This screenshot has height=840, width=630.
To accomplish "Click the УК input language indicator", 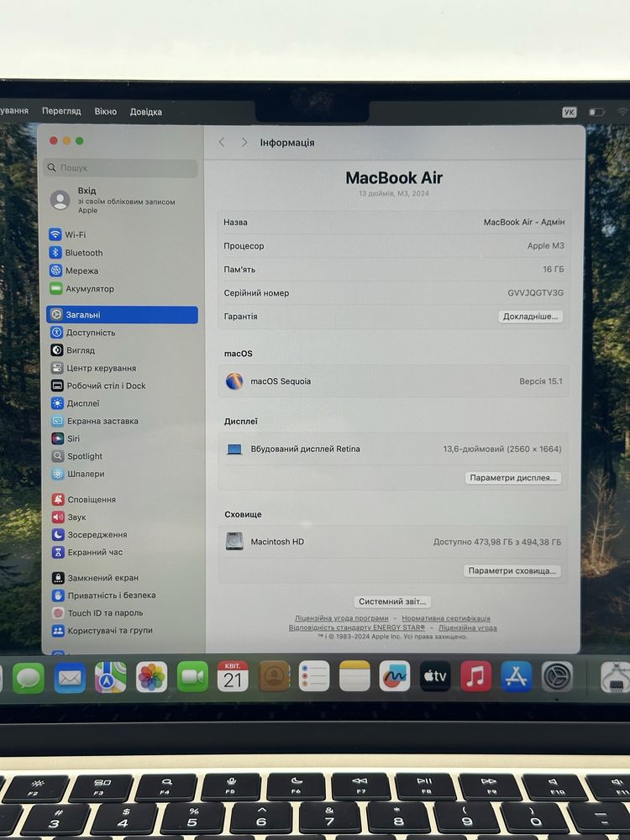I will [x=569, y=112].
